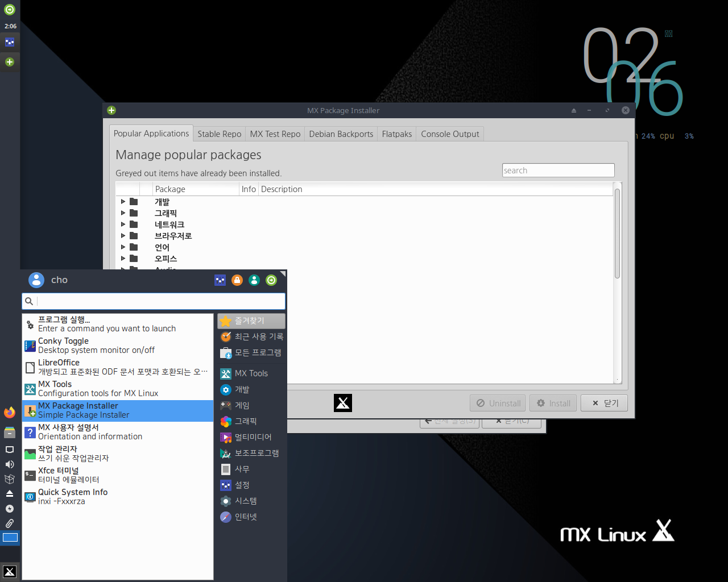Click the green plus MX Package Installer panel item
The height and width of the screenshot is (582, 728).
(10, 62)
